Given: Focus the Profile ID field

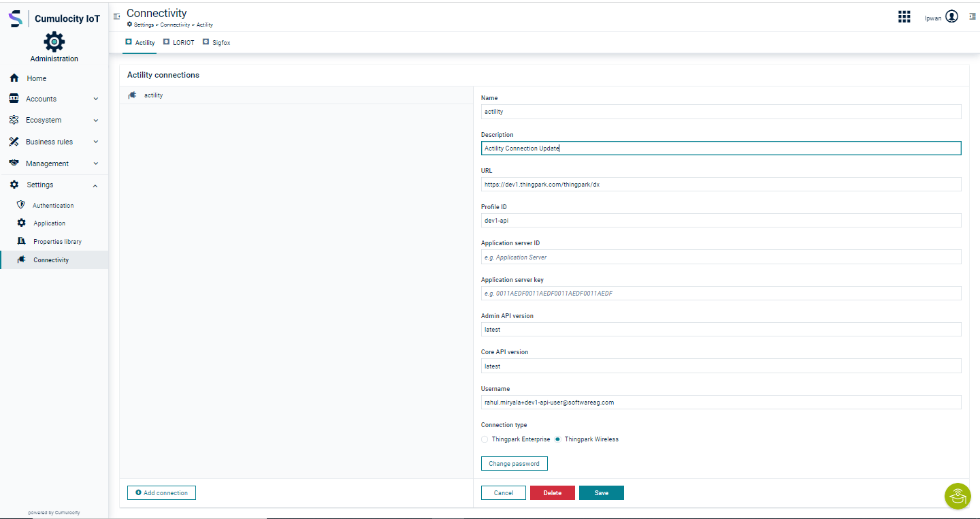Looking at the screenshot, I should 721,220.
